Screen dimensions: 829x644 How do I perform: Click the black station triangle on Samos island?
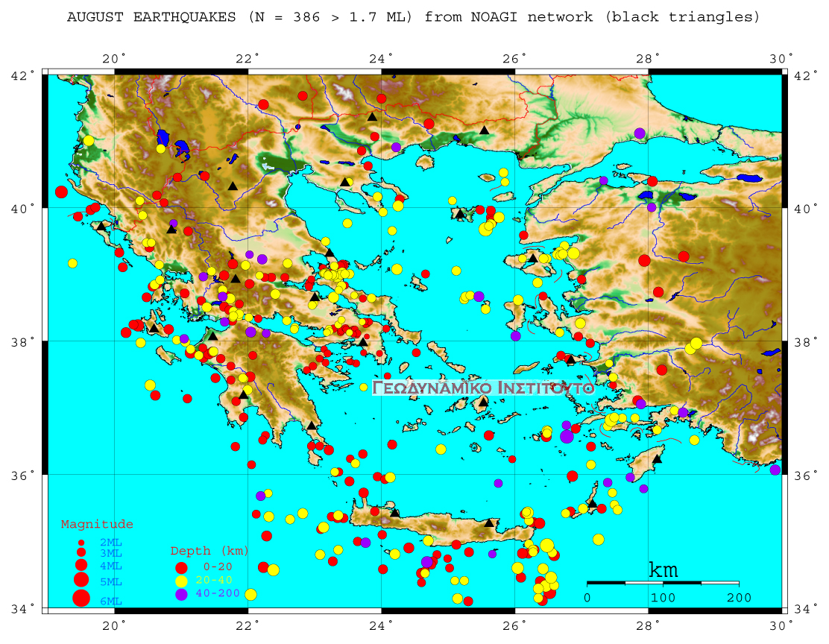coord(570,359)
